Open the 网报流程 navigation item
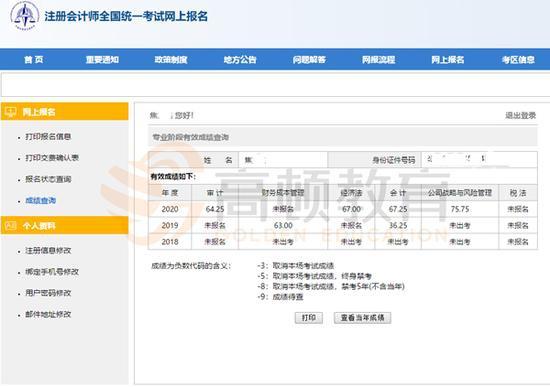Viewport: 550px width, 387px height. pyautogui.click(x=378, y=60)
